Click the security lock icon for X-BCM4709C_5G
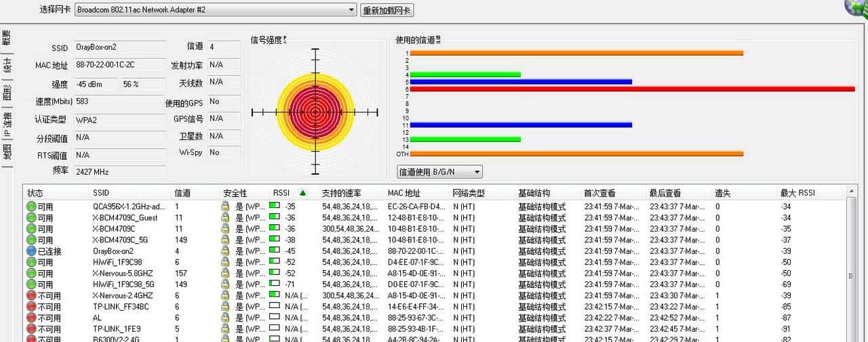The image size is (868, 342). pos(226,240)
